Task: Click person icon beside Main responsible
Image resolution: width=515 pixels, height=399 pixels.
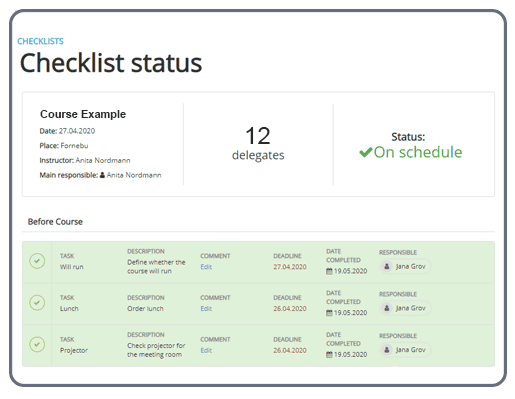Action: [x=102, y=175]
